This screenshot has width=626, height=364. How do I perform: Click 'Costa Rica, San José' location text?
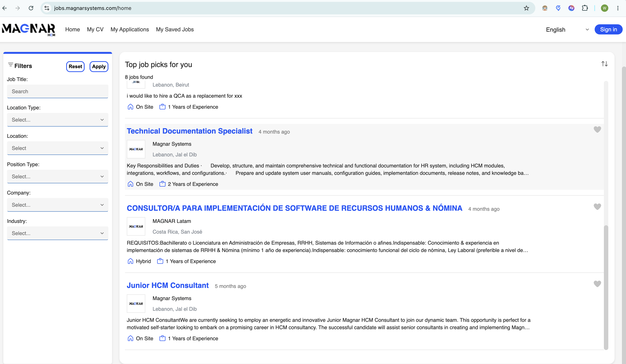click(177, 232)
